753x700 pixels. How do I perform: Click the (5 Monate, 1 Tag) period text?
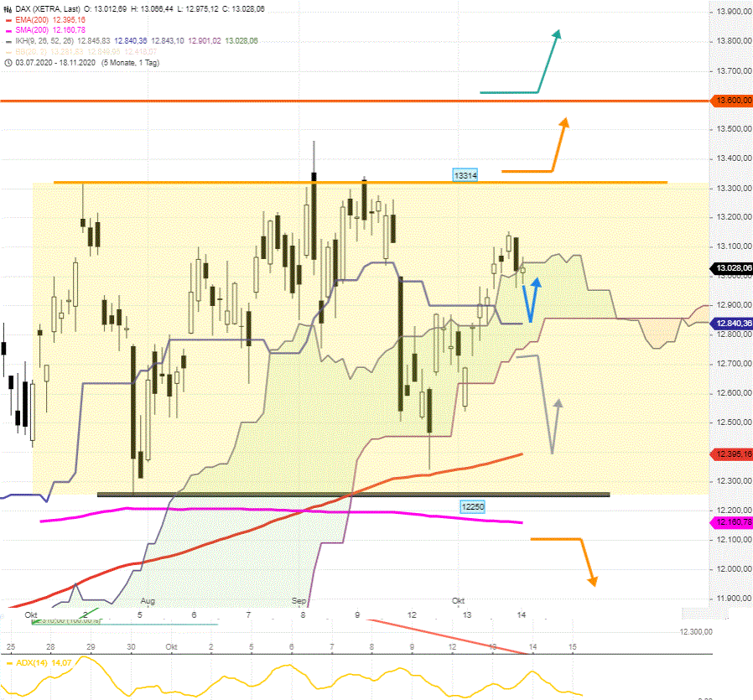(x=130, y=63)
